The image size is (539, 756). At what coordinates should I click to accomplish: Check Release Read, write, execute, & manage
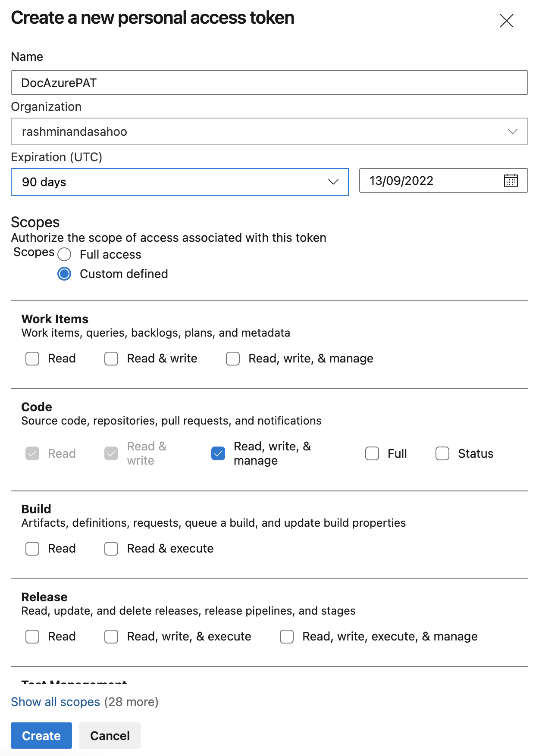287,637
